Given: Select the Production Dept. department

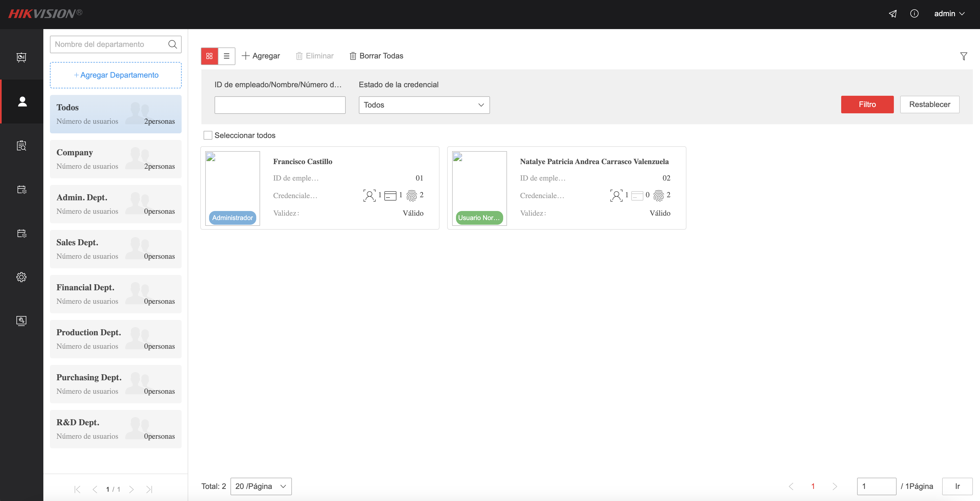Looking at the screenshot, I should (x=116, y=339).
